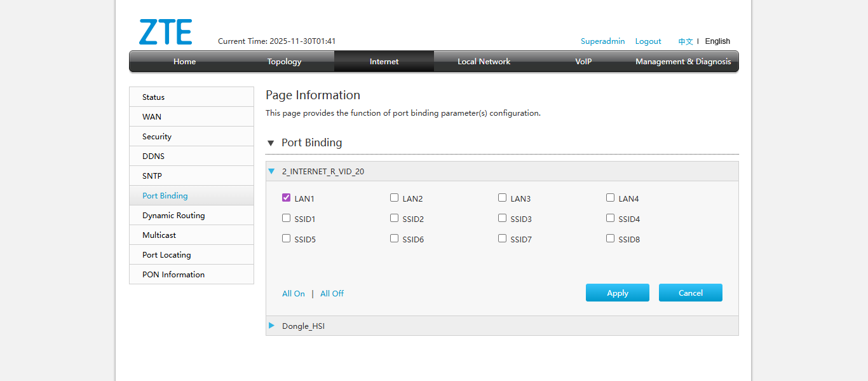Click the All Off link
Viewport: 868px width, 381px height.
pos(332,293)
